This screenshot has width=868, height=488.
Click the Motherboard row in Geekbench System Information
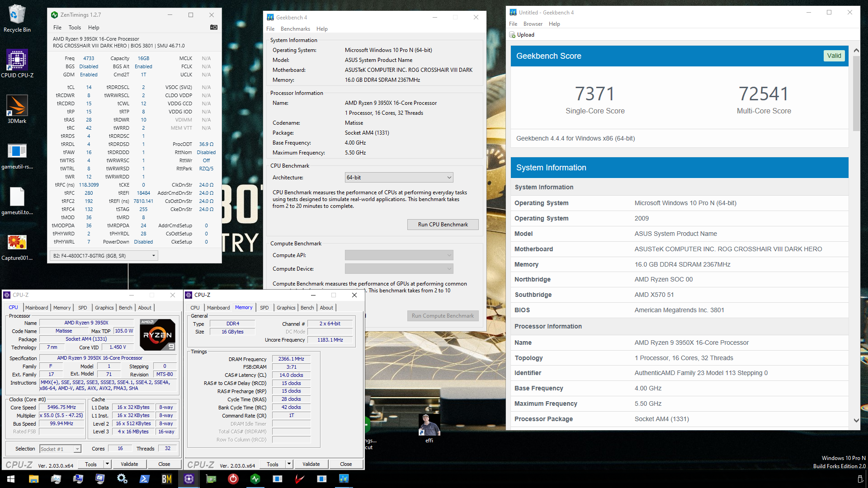679,249
